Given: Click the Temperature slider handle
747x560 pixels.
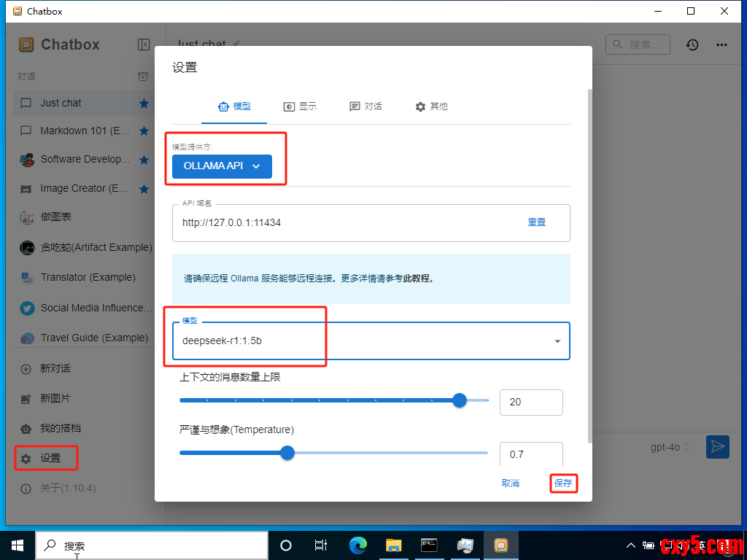Looking at the screenshot, I should tap(287, 453).
